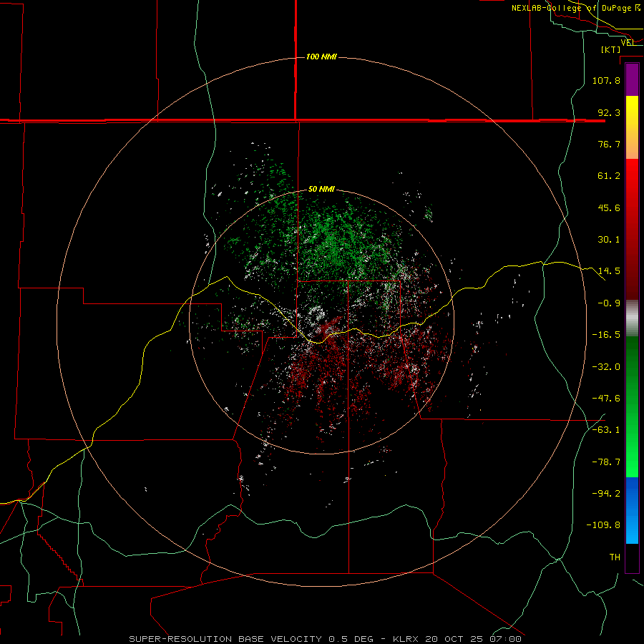Viewport: 644px width, 644px height.
Task: Click the -0.9 velocity scale value
Action: [x=609, y=303]
